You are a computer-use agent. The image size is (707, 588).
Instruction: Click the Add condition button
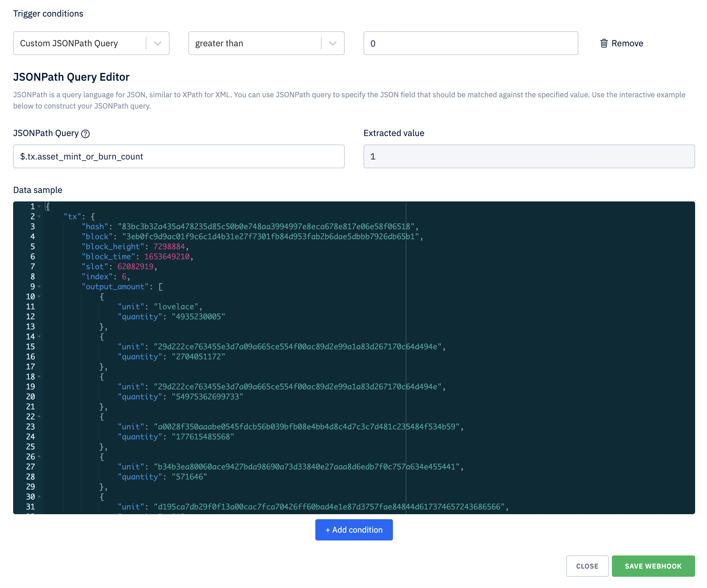(353, 530)
